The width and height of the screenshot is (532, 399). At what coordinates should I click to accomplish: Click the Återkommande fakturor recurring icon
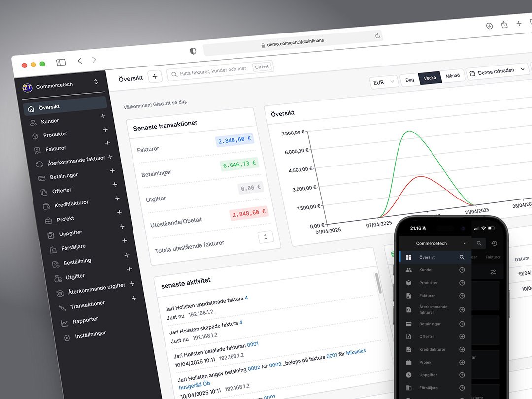[39, 164]
